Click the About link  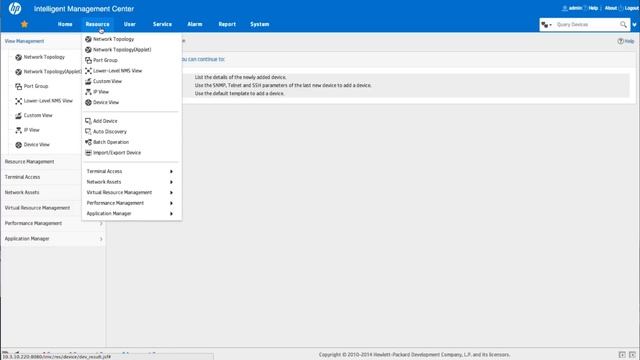click(611, 8)
